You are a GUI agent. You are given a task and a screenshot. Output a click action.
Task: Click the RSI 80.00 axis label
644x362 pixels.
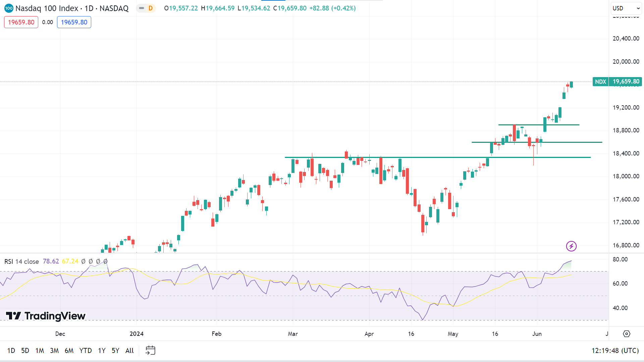click(620, 259)
